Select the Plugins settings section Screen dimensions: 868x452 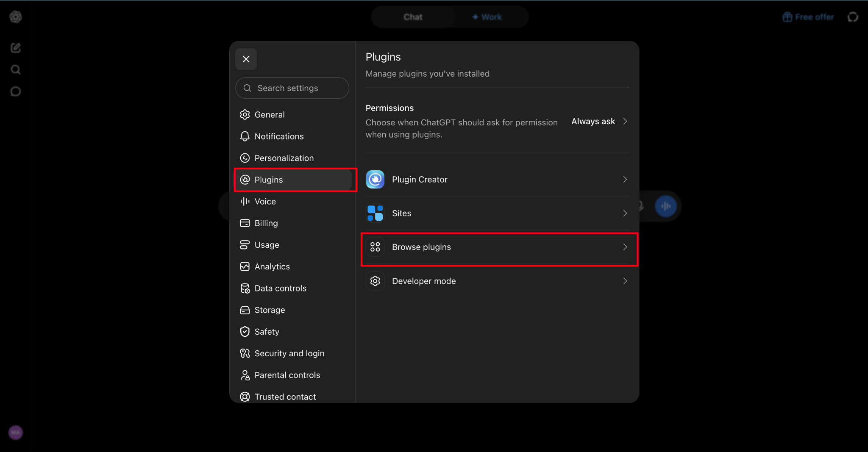coord(293,180)
